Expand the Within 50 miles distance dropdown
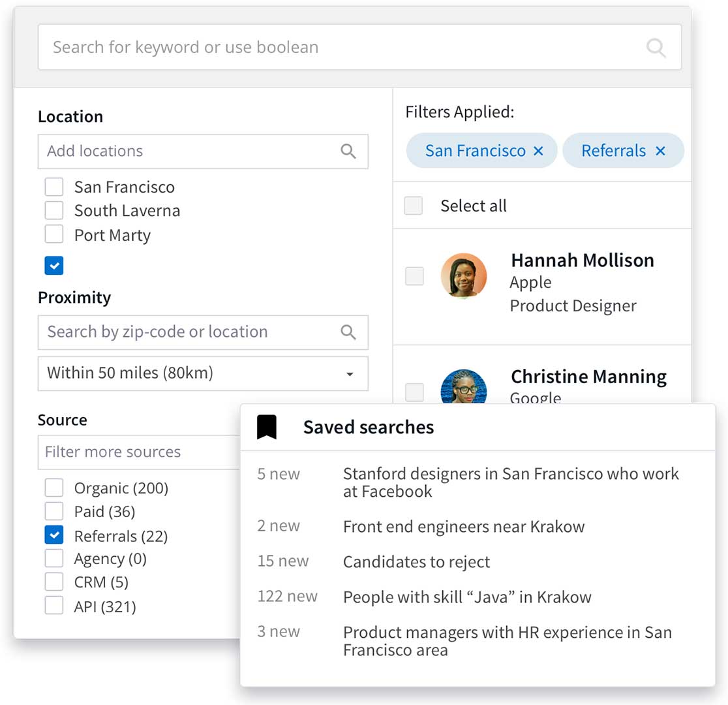The height and width of the screenshot is (705, 728). (203, 373)
